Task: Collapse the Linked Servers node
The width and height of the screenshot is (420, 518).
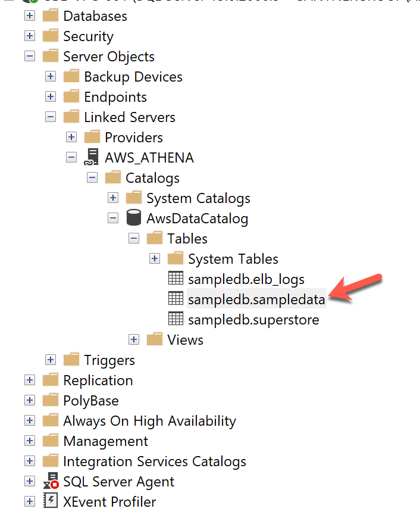Action: 51,117
